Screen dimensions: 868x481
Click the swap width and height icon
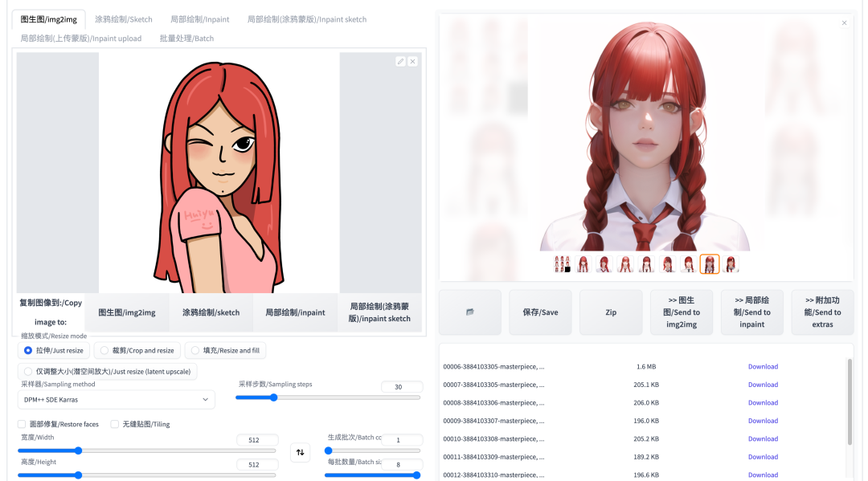(x=300, y=452)
